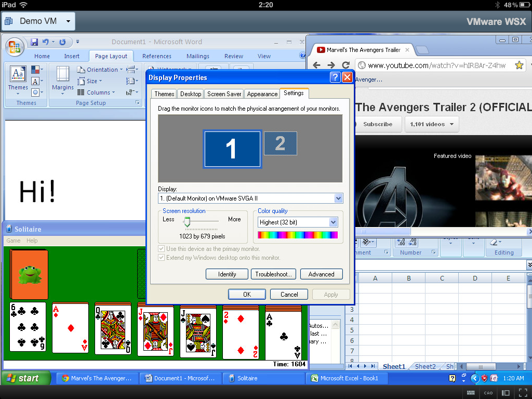Viewport: 532px width, 399px height.
Task: Click Chrome's horizontal scrollbar thumb
Action: point(383,231)
